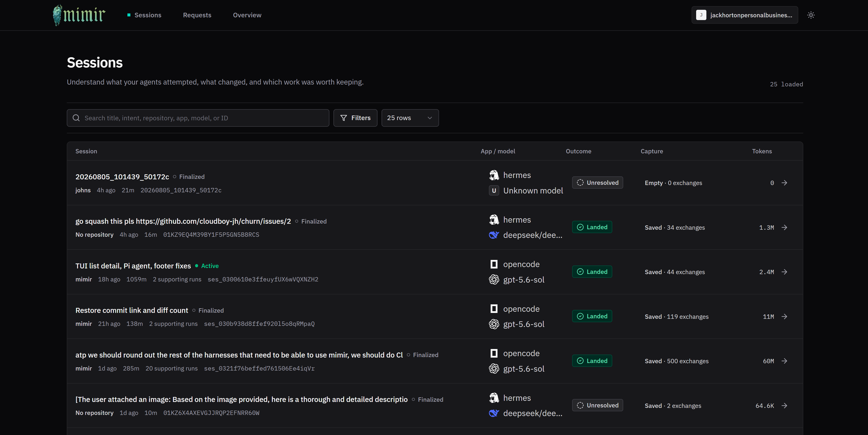Click the Session column header

(86, 151)
